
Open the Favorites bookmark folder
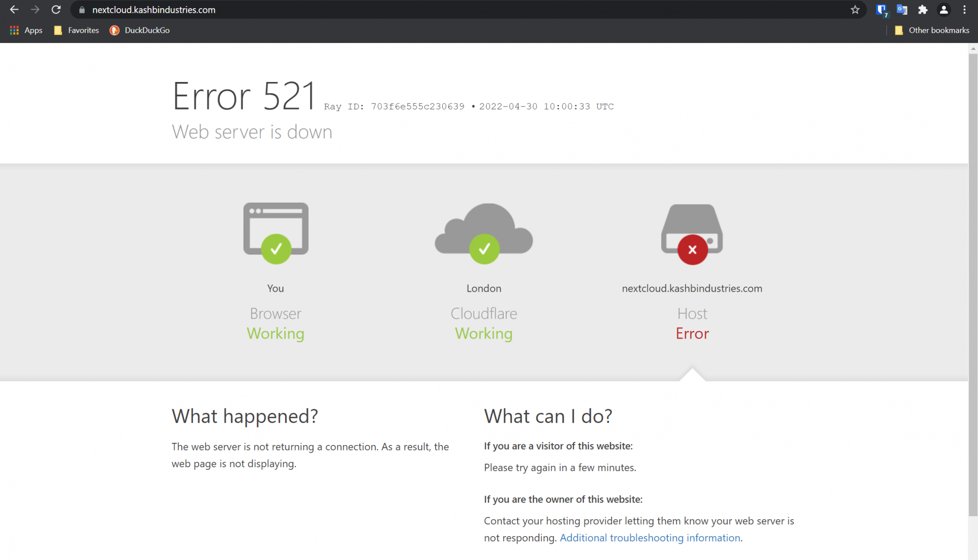click(76, 31)
